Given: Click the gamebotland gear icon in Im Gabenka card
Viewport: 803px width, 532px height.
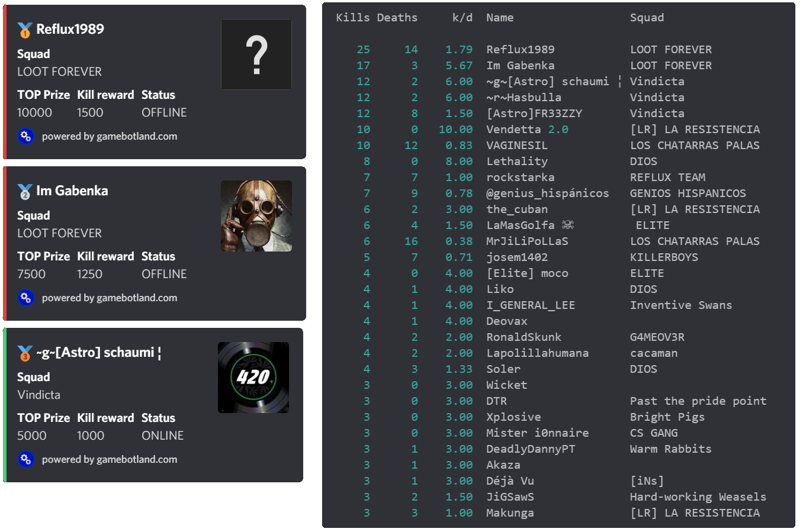Looking at the screenshot, I should (x=25, y=298).
